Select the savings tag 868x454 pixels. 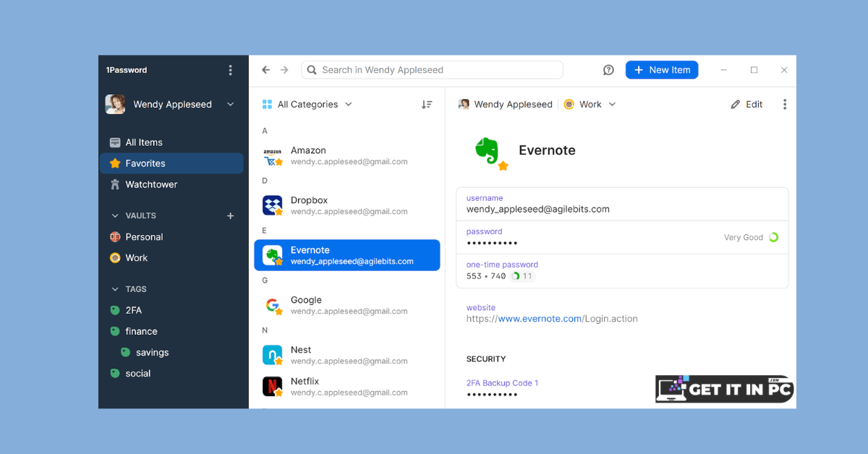tap(171, 353)
